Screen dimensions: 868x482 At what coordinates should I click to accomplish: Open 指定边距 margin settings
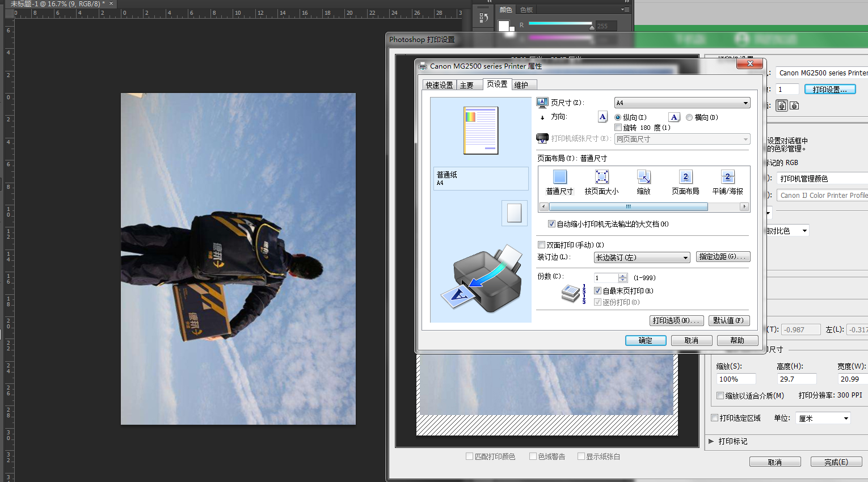723,257
